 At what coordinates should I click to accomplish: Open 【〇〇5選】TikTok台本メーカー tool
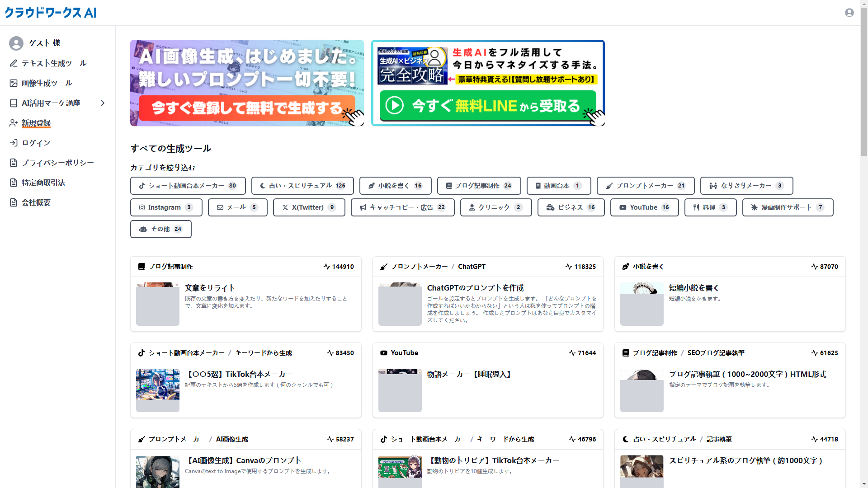click(240, 374)
